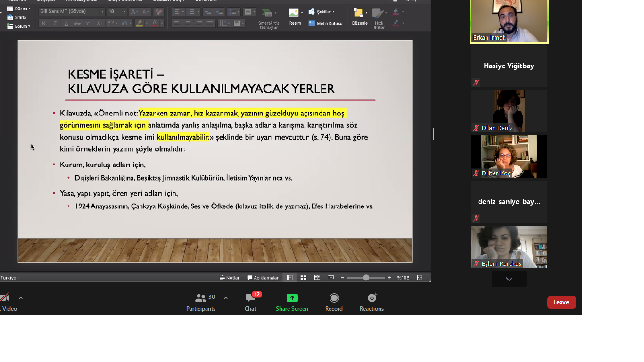
Task: Click the Sıfırla reset button
Action: pyautogui.click(x=17, y=17)
